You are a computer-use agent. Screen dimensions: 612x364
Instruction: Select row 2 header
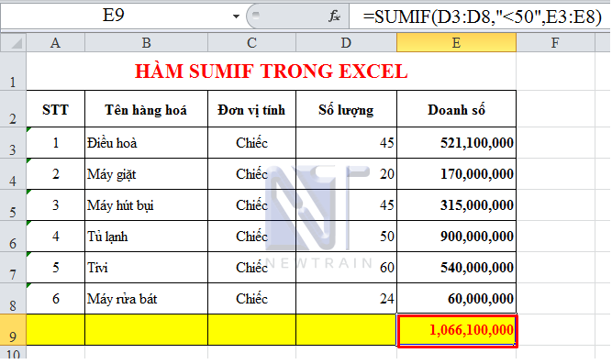(x=13, y=109)
